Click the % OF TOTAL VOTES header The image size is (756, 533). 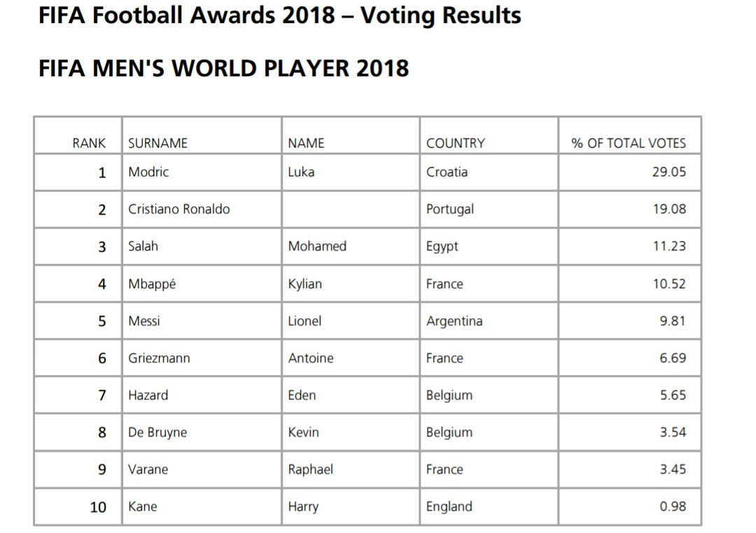[x=629, y=143]
